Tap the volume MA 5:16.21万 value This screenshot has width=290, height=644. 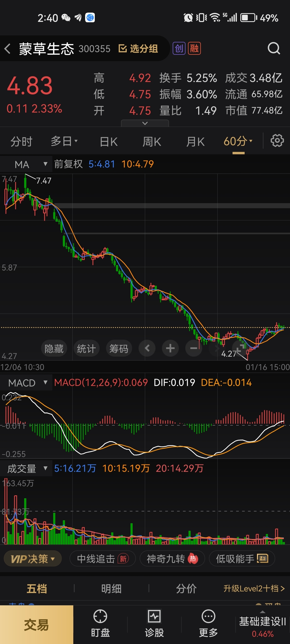tap(75, 468)
